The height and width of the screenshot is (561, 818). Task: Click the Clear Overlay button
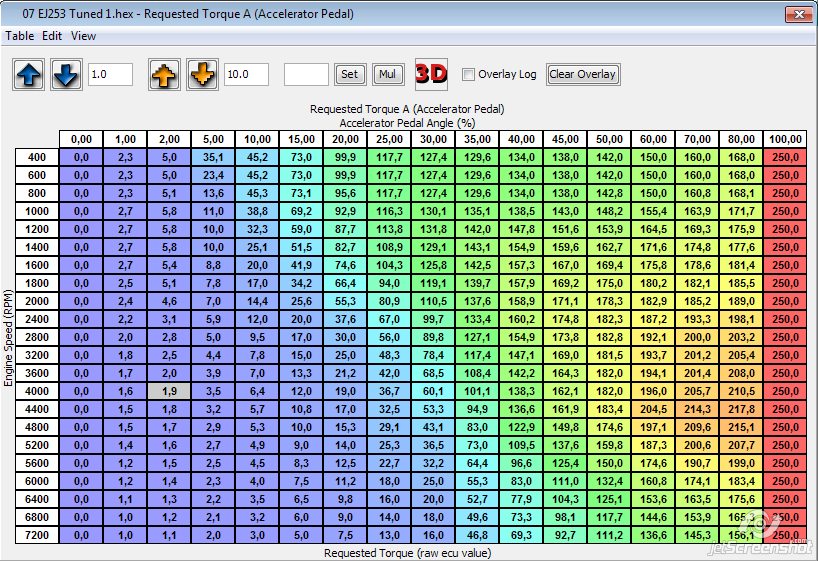click(583, 74)
